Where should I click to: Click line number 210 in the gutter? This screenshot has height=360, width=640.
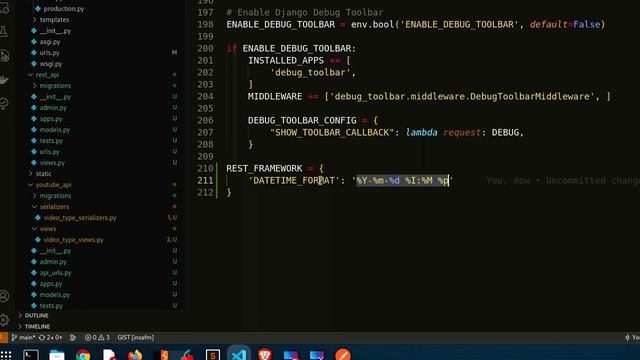(x=205, y=169)
